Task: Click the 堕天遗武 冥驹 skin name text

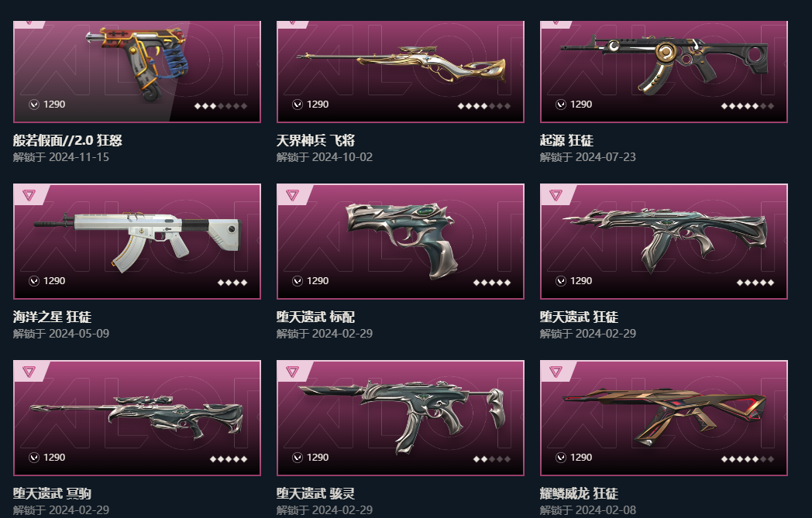Action: [x=53, y=493]
